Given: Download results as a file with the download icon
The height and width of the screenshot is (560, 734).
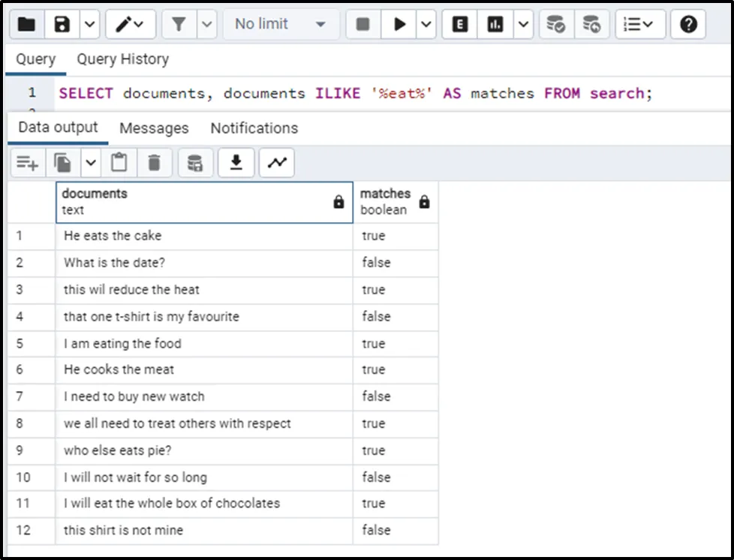Looking at the screenshot, I should tap(236, 163).
